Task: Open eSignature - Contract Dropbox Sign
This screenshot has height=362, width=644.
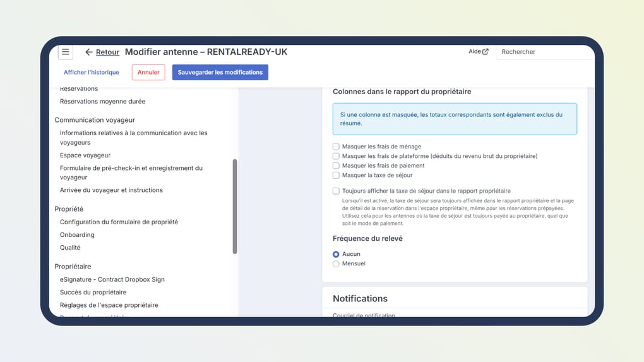Action: click(112, 279)
